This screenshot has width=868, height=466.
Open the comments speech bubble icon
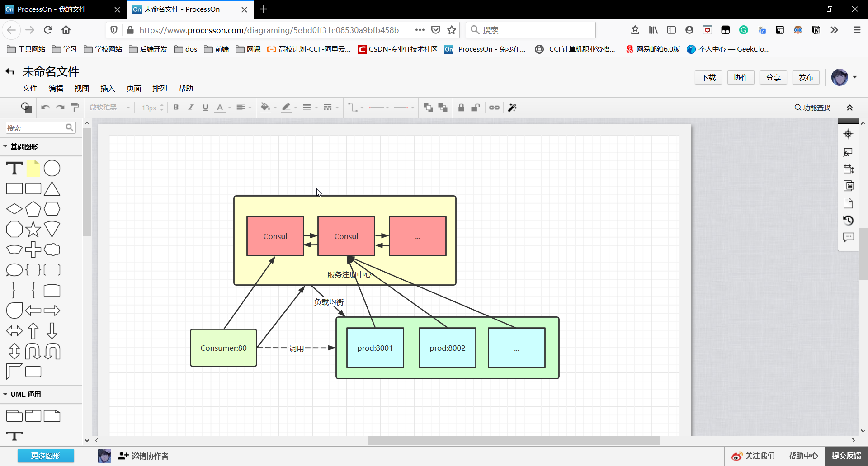point(848,237)
